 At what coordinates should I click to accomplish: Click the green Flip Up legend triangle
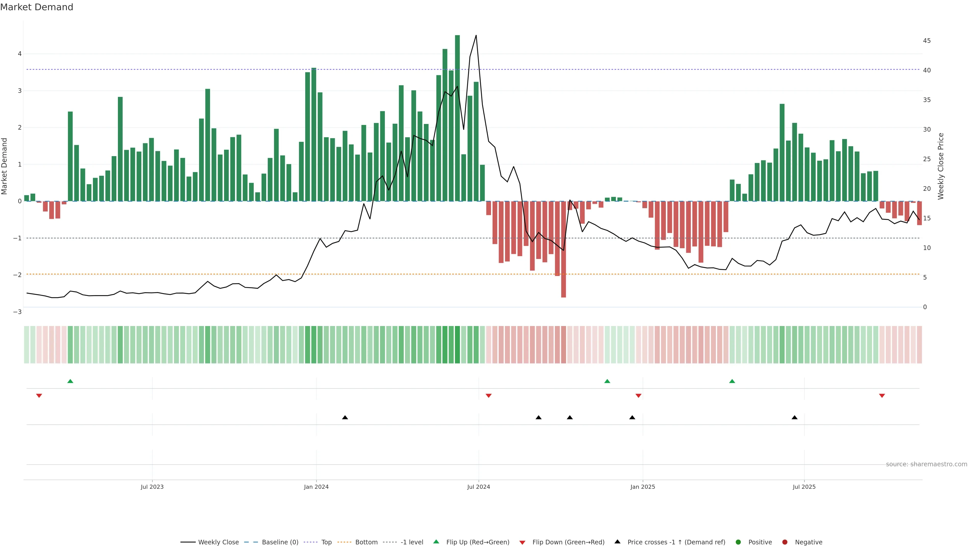[436, 542]
